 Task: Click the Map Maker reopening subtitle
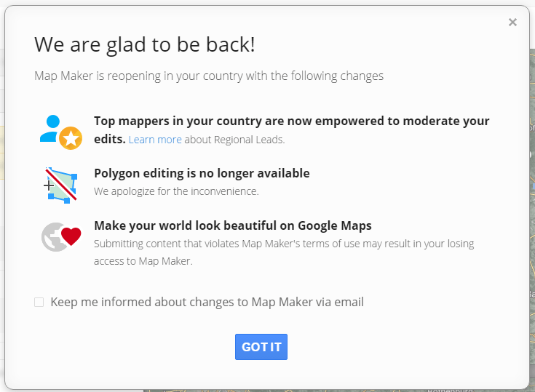point(209,76)
